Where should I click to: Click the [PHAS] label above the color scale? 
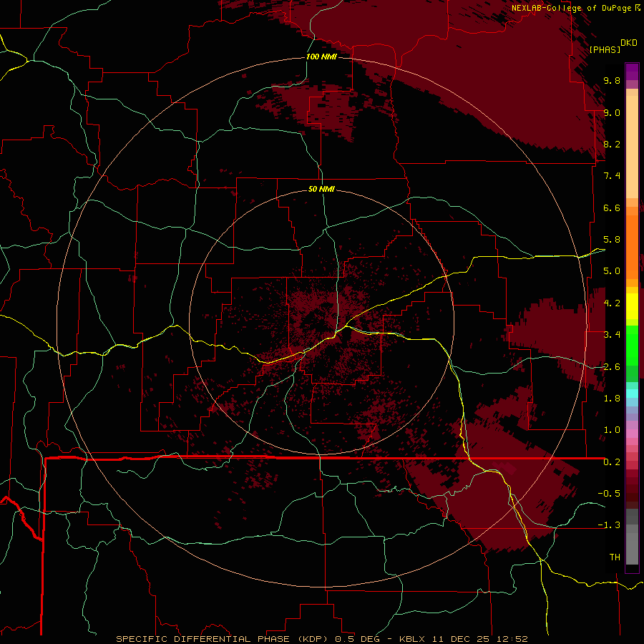[605, 49]
